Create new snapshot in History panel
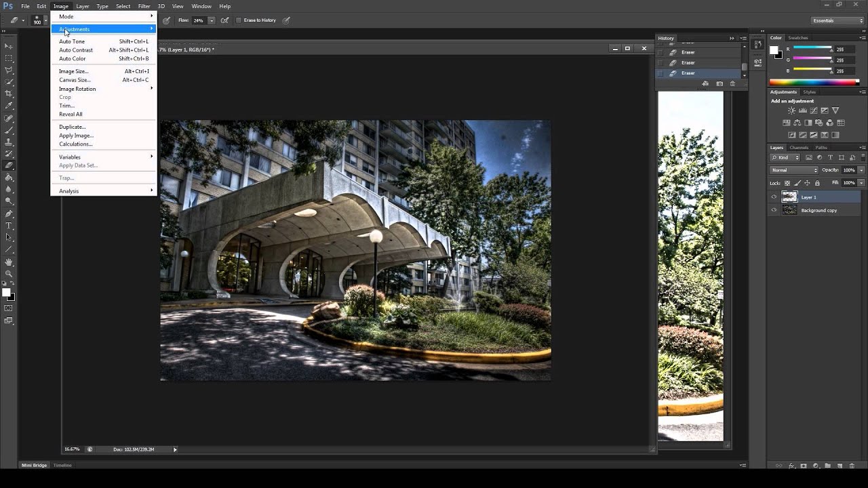868x488 pixels. point(719,84)
